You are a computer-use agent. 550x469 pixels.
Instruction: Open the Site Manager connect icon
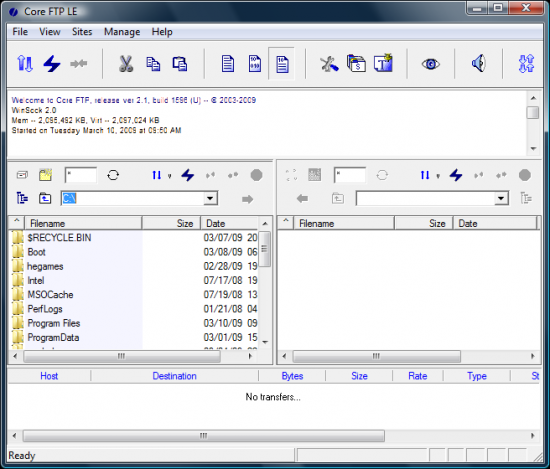(25, 64)
